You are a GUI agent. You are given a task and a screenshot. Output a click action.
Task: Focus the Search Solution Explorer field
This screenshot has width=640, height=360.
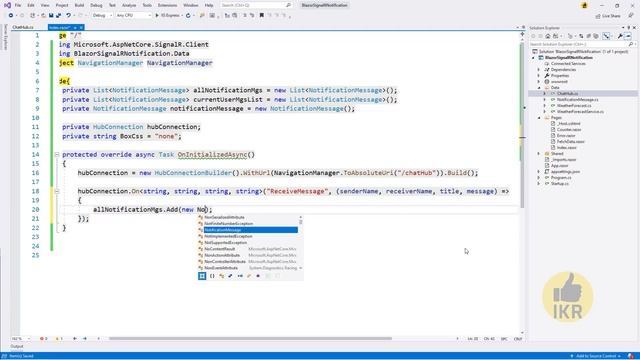pos(582,44)
